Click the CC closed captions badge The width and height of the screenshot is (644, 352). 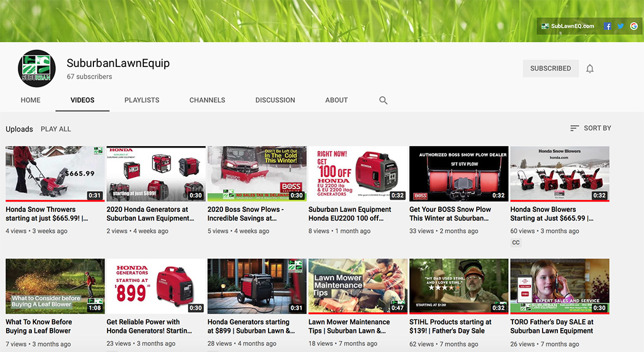click(x=516, y=243)
